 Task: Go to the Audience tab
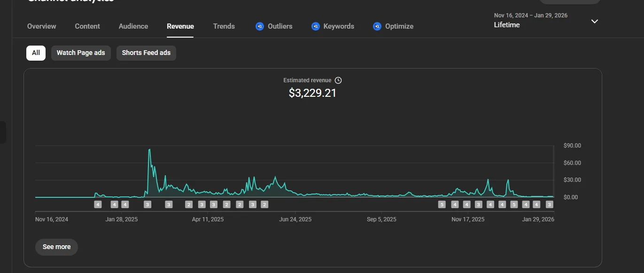click(133, 26)
